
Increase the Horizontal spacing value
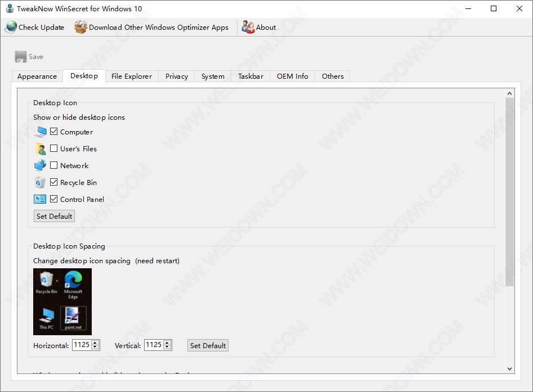pyautogui.click(x=95, y=343)
